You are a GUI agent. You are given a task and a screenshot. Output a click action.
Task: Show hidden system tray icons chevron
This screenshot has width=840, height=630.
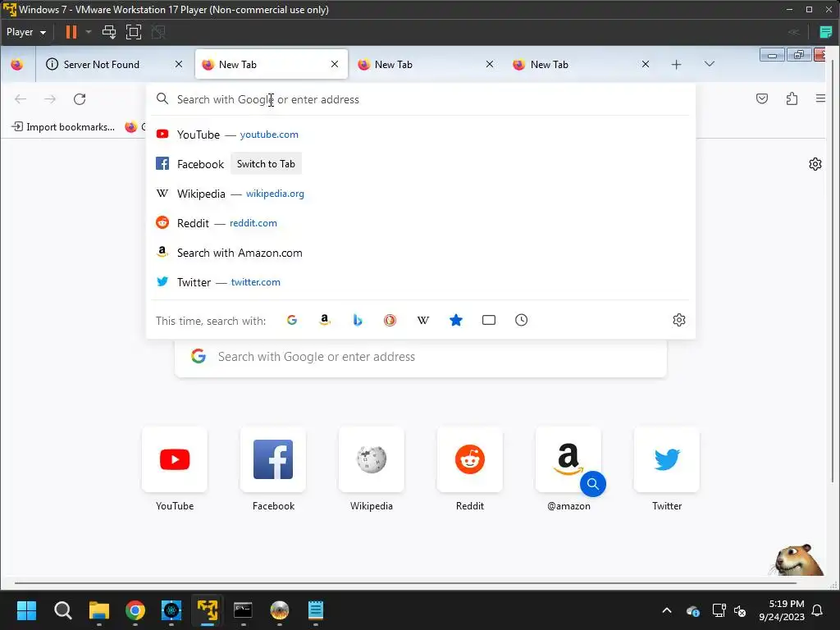[x=667, y=610]
